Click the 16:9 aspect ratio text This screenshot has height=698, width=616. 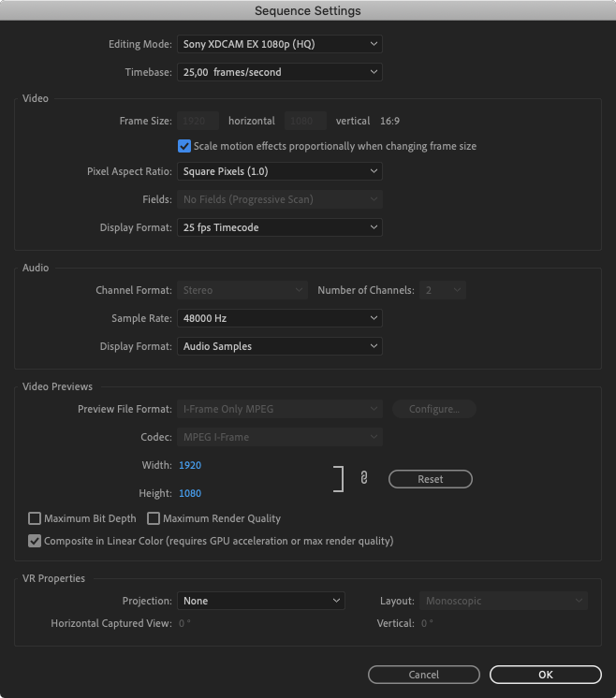pyautogui.click(x=389, y=121)
